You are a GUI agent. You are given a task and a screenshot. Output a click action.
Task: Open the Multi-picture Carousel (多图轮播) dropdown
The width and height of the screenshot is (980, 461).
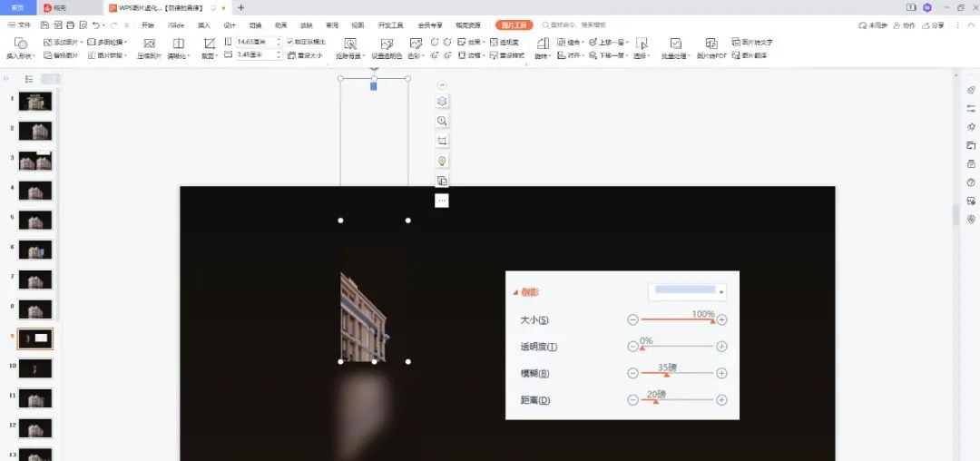107,42
